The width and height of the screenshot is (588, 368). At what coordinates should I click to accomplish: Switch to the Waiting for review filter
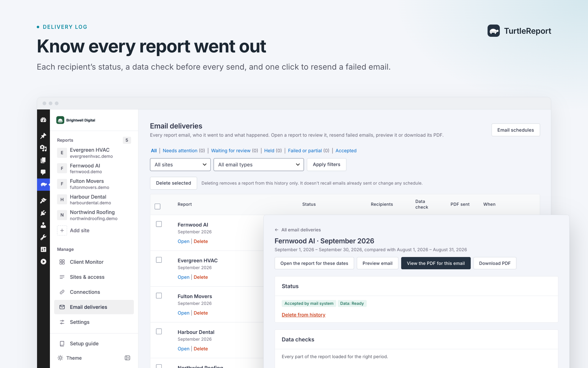point(231,151)
